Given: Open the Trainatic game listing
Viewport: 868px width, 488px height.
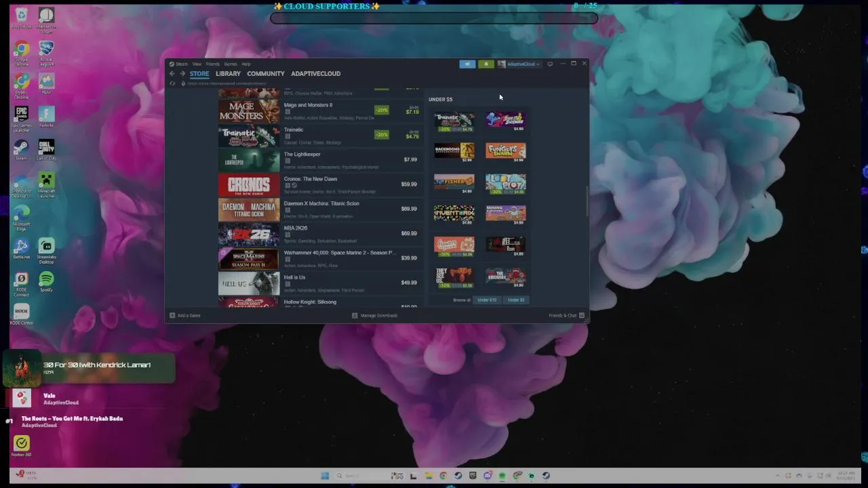Looking at the screenshot, I should (x=319, y=136).
